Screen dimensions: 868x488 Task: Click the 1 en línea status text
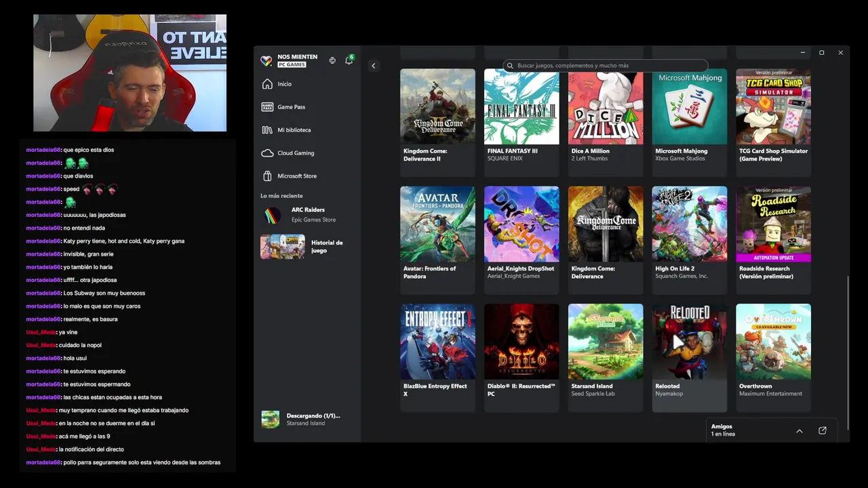click(x=723, y=434)
